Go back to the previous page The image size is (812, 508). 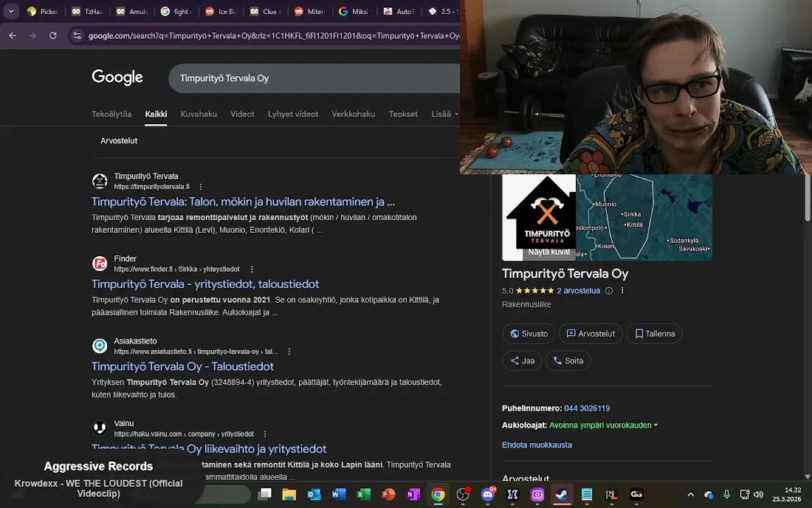coord(13,36)
